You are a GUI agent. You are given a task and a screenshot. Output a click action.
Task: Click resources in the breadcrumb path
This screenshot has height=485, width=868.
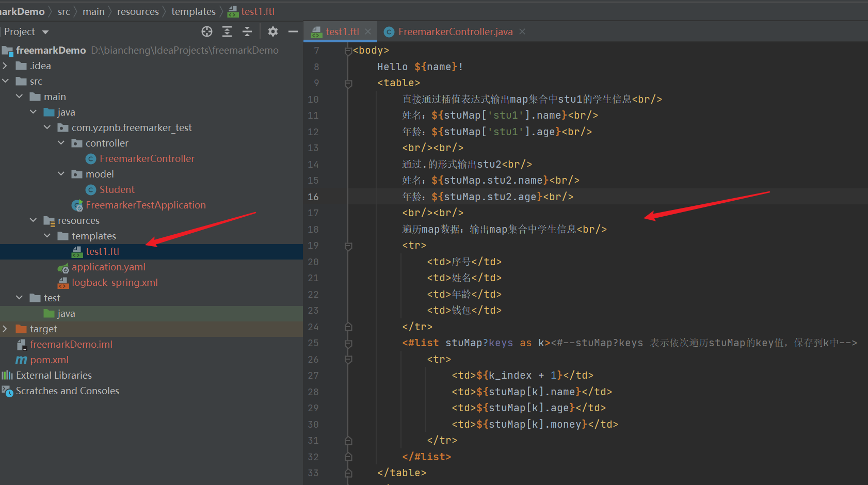(x=138, y=11)
